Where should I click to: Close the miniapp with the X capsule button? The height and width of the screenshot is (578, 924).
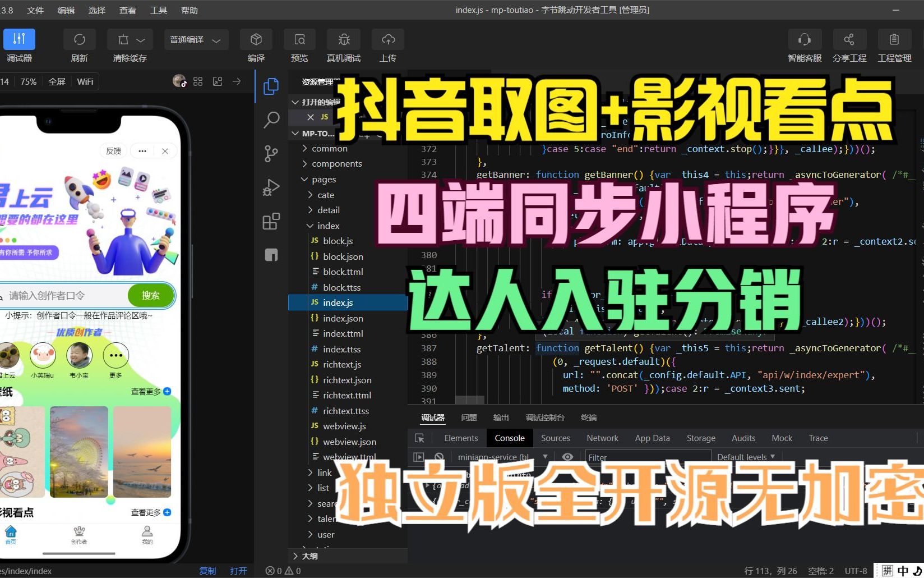click(x=165, y=151)
